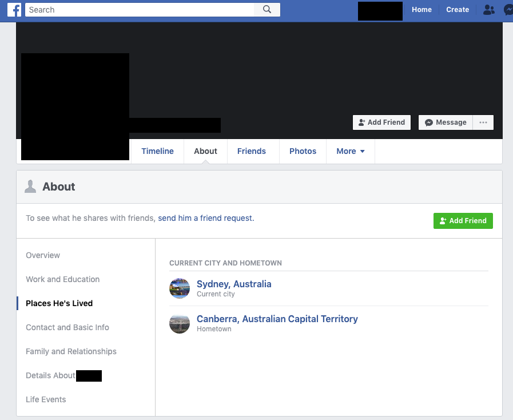Expand the More dropdown tab
Image resolution: width=513 pixels, height=420 pixels.
[350, 151]
